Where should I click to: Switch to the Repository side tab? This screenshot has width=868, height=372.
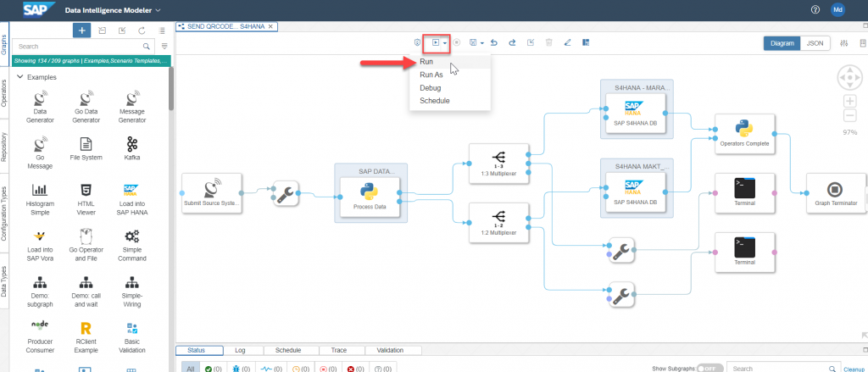(4, 147)
